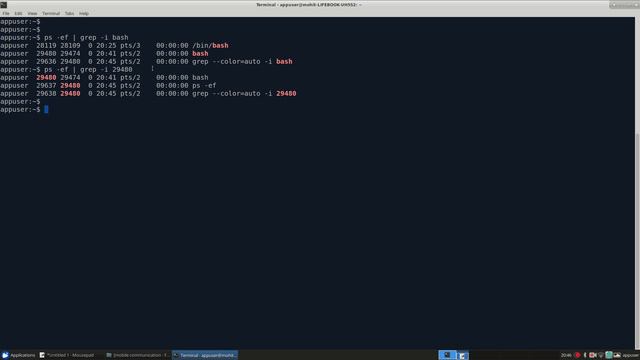Open the Help menu
Viewport: 640px width, 360px height.
[x=84, y=13]
